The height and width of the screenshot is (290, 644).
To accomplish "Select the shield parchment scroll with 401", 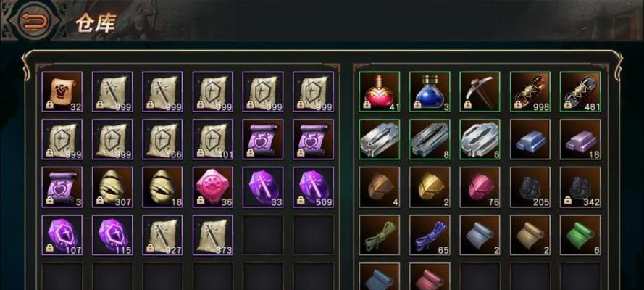I will tap(213, 139).
